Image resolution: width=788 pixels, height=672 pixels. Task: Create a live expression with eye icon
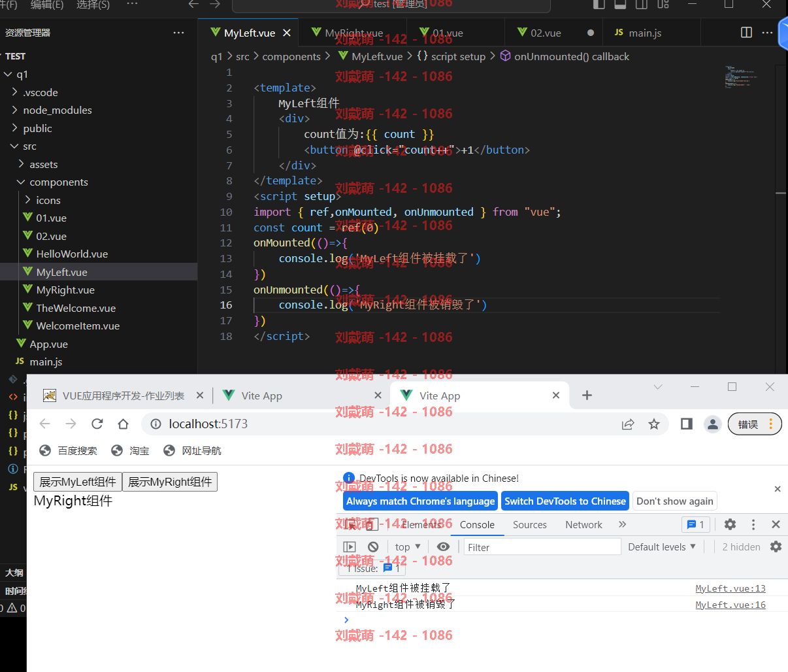[x=443, y=546]
